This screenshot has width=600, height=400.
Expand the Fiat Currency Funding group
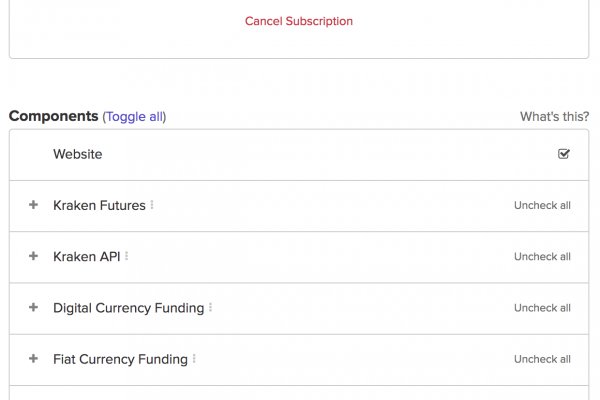[33, 359]
